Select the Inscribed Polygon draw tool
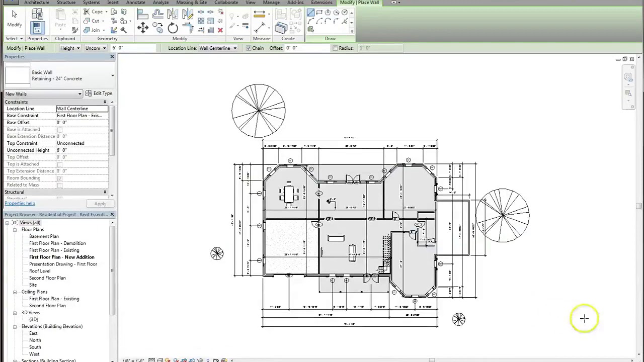This screenshot has width=644, height=362. (x=328, y=12)
